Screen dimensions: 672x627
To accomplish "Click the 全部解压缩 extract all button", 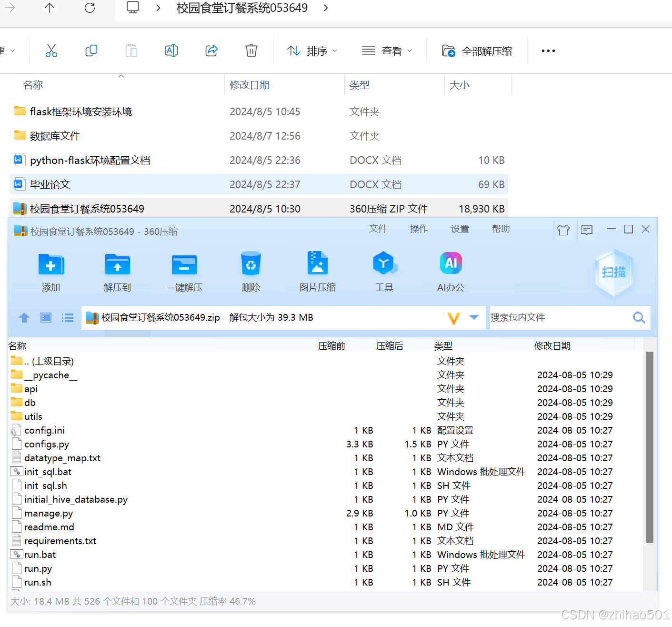I will (477, 51).
